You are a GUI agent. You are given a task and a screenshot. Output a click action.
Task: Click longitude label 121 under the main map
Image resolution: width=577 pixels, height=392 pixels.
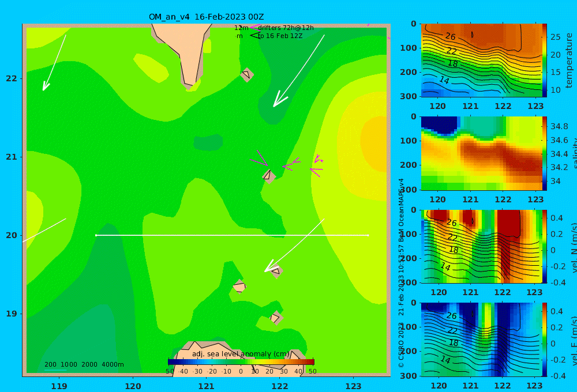tap(207, 386)
